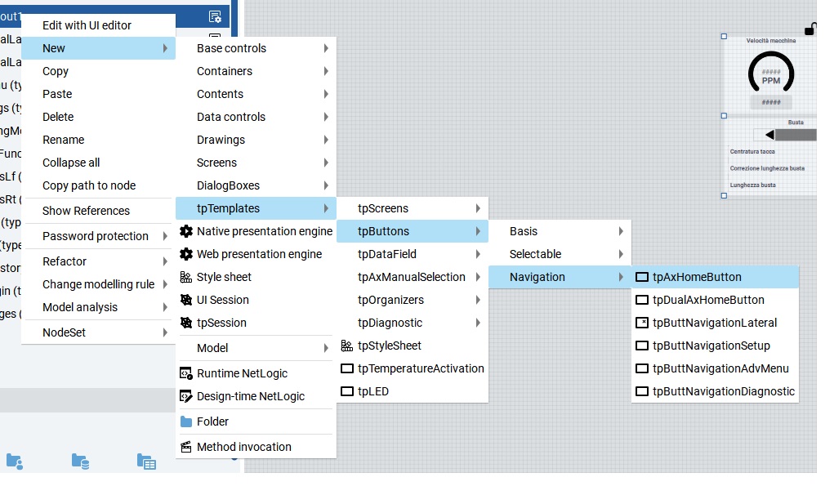Click the Method invocation clapperboard icon

(186, 447)
